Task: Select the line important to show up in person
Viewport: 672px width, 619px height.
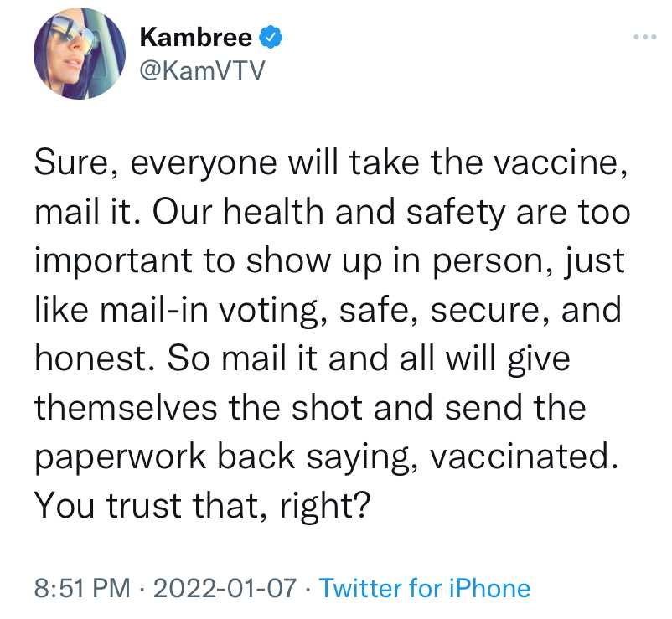Action: (329, 261)
